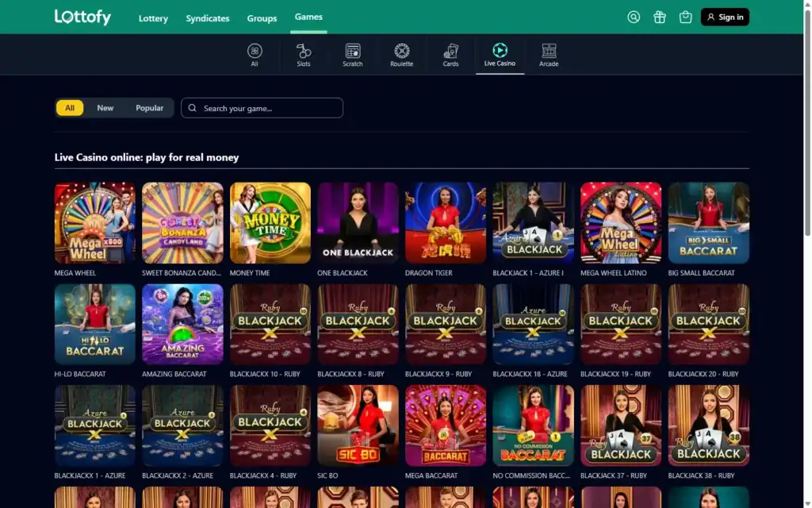Open the Games menu
The width and height of the screenshot is (812, 508).
click(308, 17)
